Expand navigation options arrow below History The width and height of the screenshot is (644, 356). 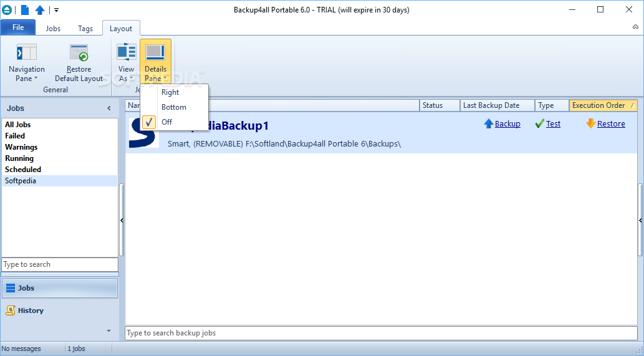pos(109,331)
